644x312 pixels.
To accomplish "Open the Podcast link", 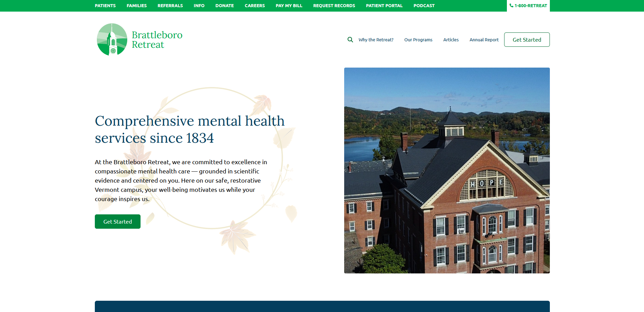I will pyautogui.click(x=424, y=6).
